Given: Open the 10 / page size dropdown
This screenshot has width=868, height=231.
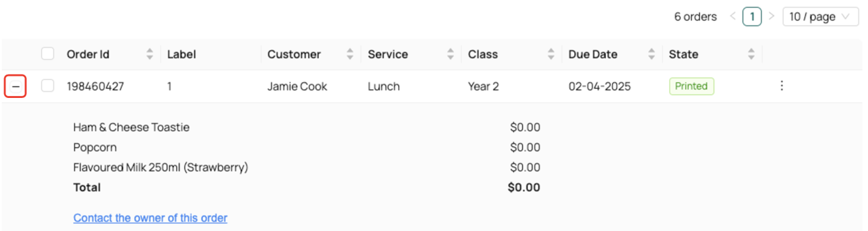Looking at the screenshot, I should [x=820, y=16].
